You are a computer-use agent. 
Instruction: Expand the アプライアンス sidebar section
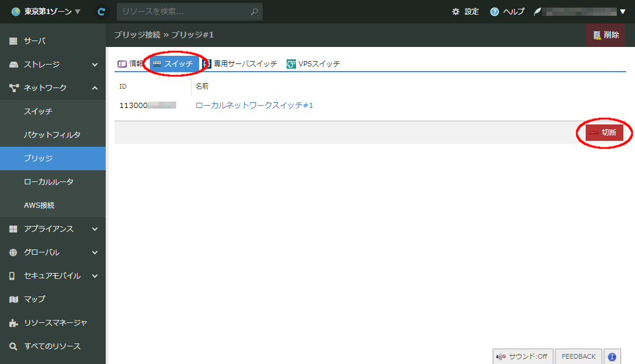(95, 229)
